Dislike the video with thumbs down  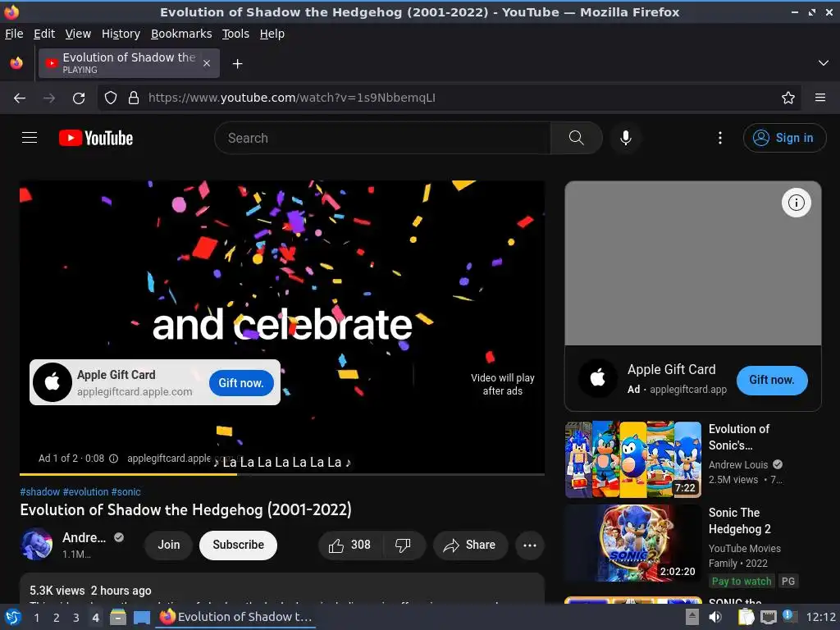404,546
